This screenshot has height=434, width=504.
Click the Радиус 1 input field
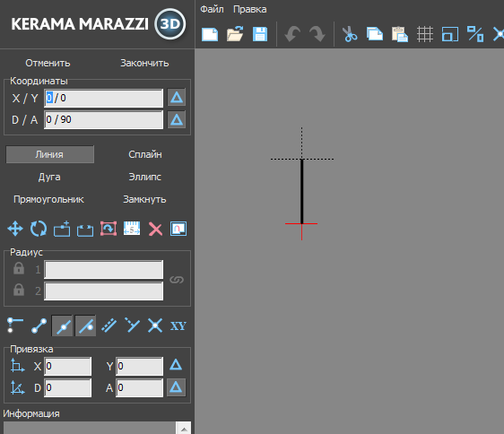click(x=103, y=269)
